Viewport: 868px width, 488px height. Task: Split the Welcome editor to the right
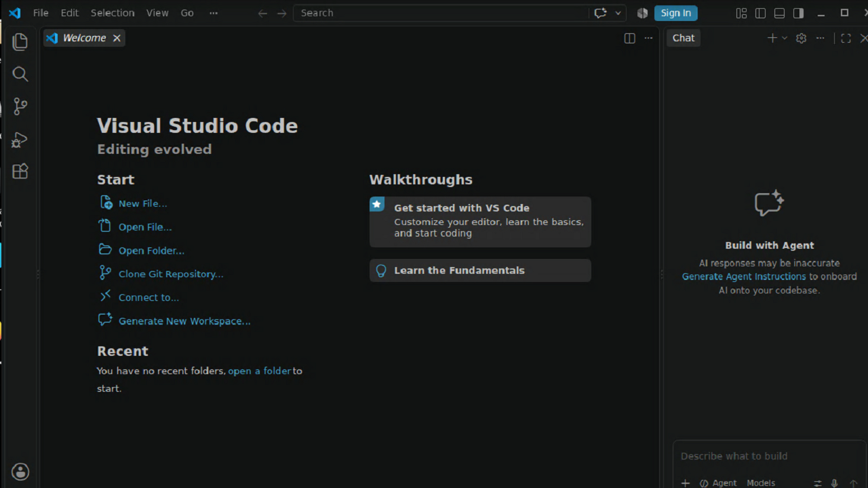(629, 38)
